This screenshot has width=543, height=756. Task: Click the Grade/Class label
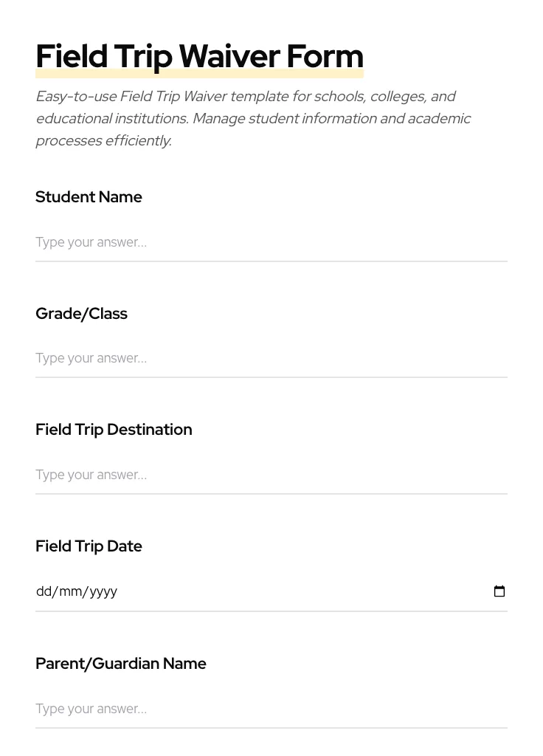click(x=81, y=314)
